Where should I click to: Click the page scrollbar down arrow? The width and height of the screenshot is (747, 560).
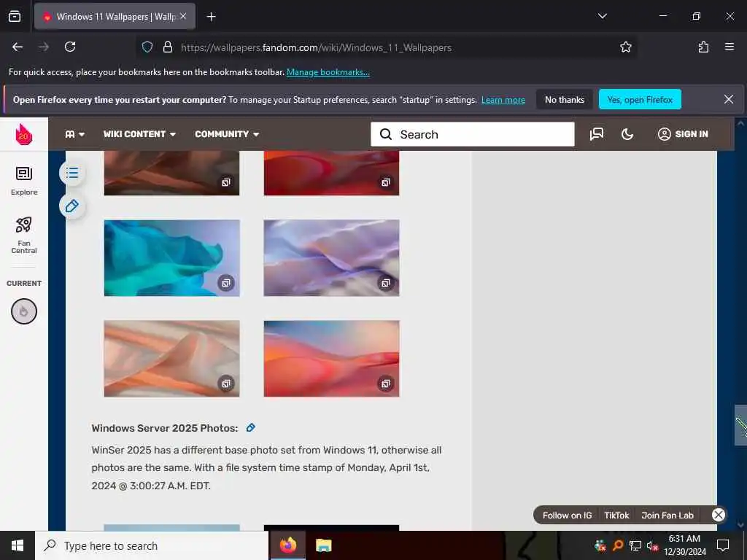(x=740, y=525)
